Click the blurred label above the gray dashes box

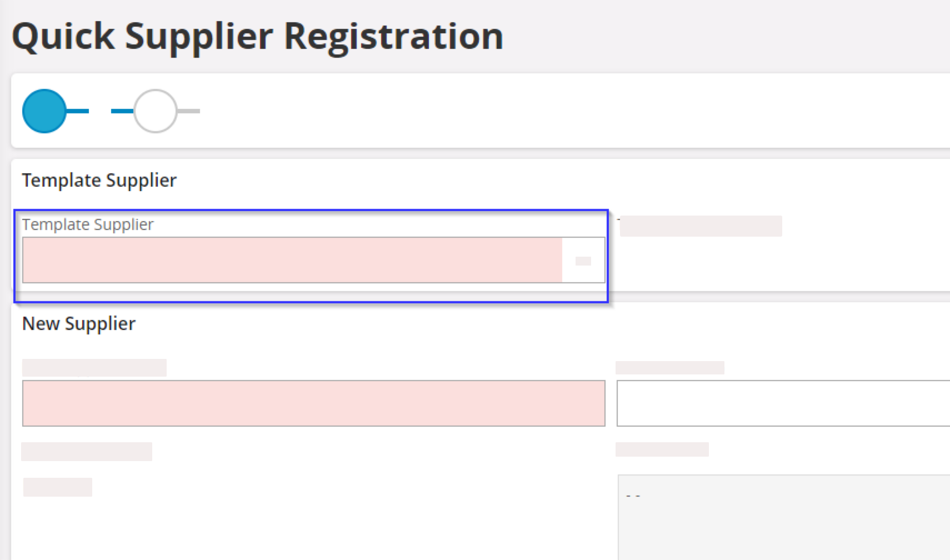tap(662, 449)
